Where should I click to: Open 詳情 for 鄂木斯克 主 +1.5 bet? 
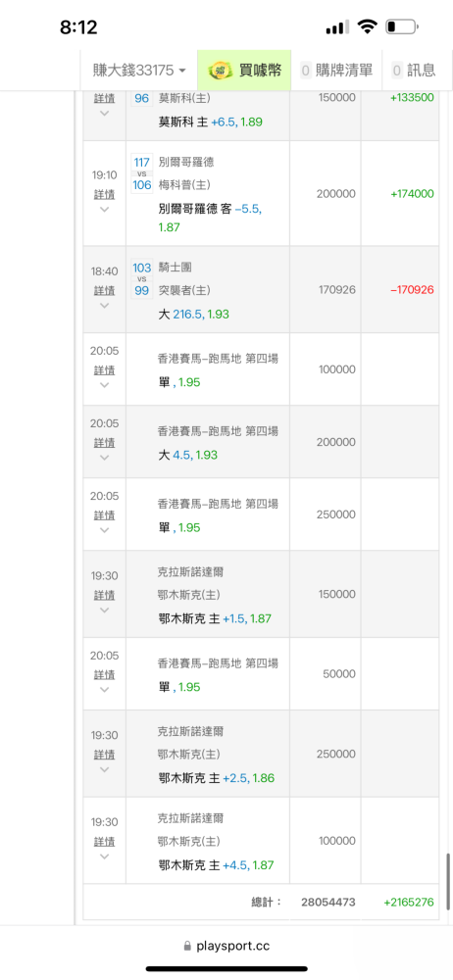coord(105,595)
